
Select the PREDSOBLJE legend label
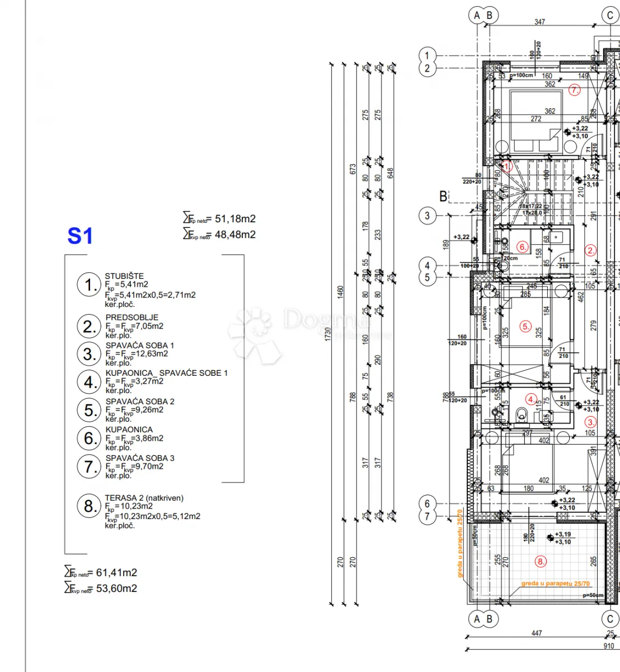(x=132, y=317)
